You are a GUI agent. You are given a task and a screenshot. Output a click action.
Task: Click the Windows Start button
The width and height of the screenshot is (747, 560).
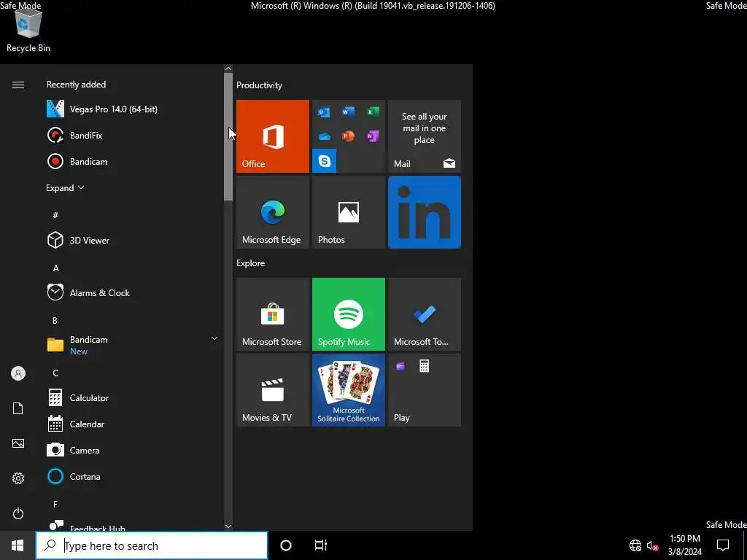pyautogui.click(x=18, y=545)
